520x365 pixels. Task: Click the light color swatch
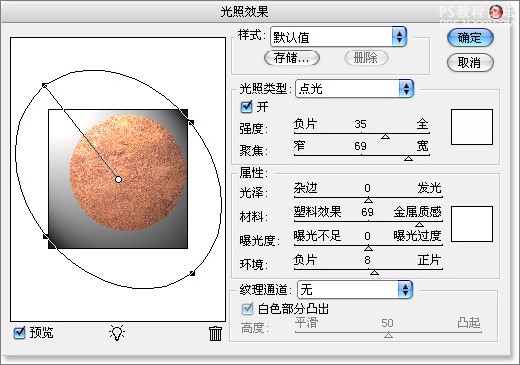[x=472, y=127]
